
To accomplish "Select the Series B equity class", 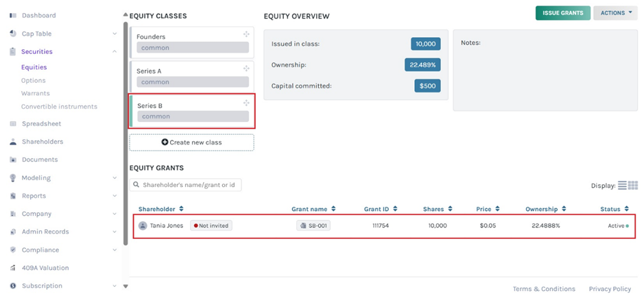I will click(x=191, y=111).
